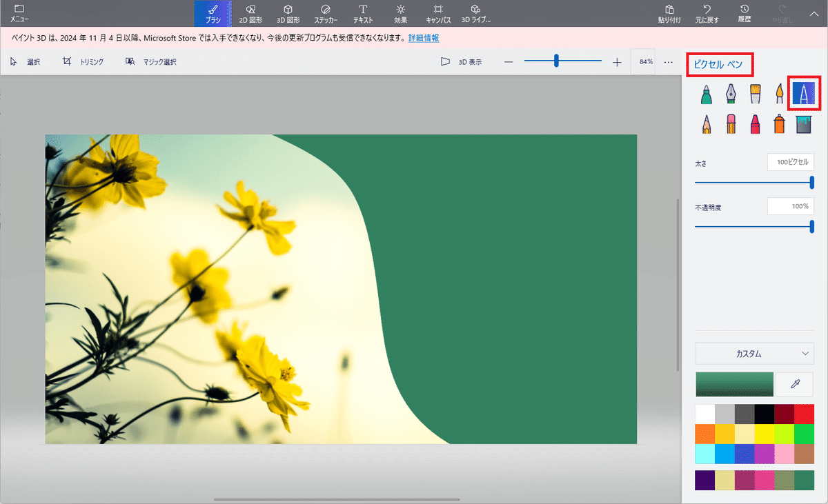Click the 選択 selection tool
This screenshot has height=504, width=828.
pos(25,62)
